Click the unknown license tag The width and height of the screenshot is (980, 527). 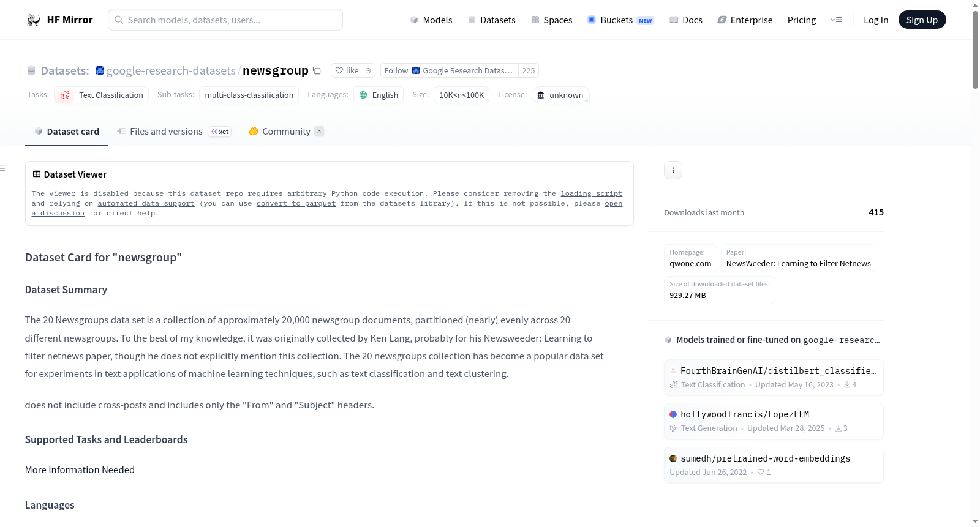560,95
